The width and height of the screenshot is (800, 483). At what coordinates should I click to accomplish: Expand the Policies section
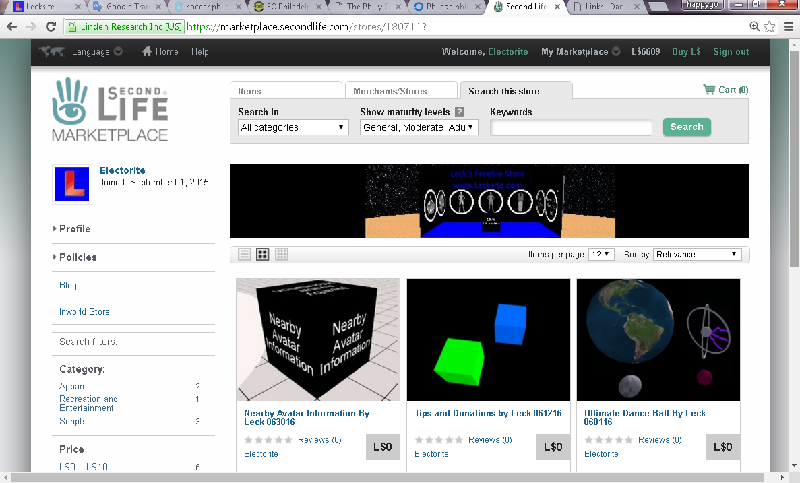pyautogui.click(x=74, y=257)
